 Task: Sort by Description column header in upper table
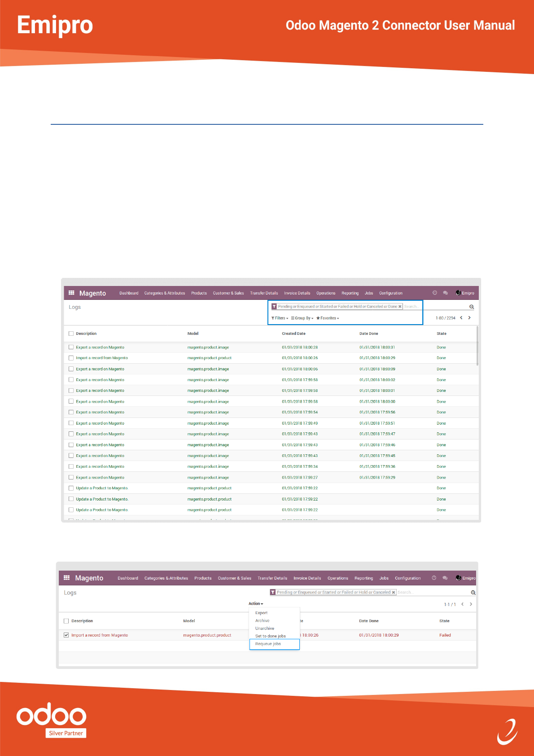pos(86,334)
